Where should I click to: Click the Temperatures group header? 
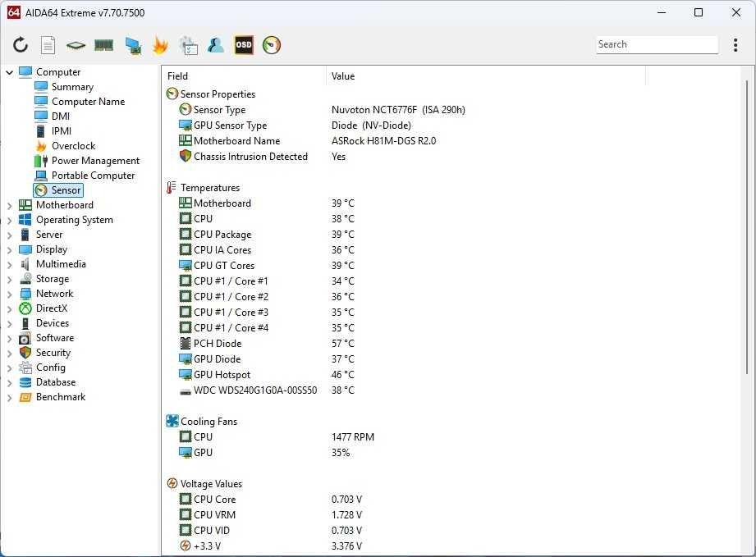[x=204, y=188]
